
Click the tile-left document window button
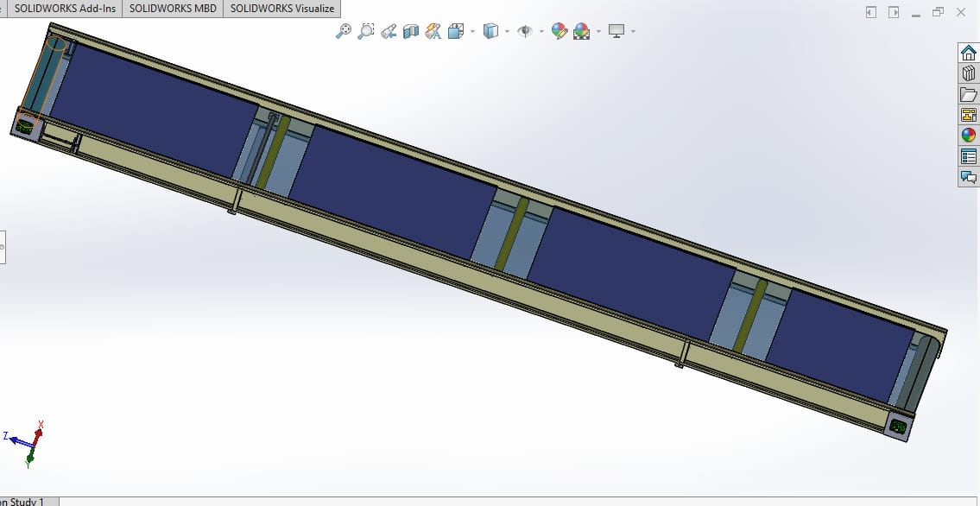pyautogui.click(x=870, y=12)
